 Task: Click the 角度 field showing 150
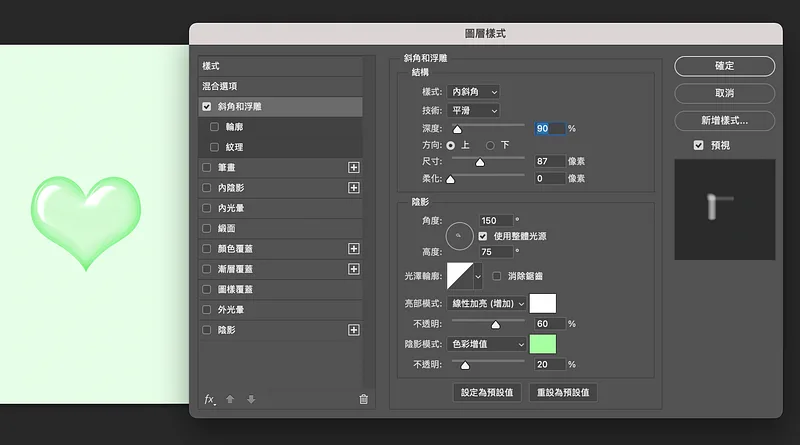496,220
